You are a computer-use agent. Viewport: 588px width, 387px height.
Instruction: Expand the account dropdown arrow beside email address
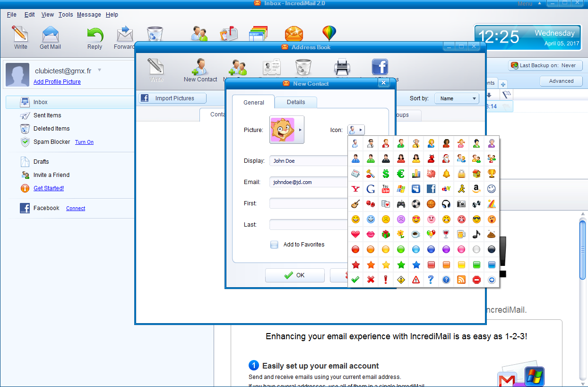coord(99,70)
